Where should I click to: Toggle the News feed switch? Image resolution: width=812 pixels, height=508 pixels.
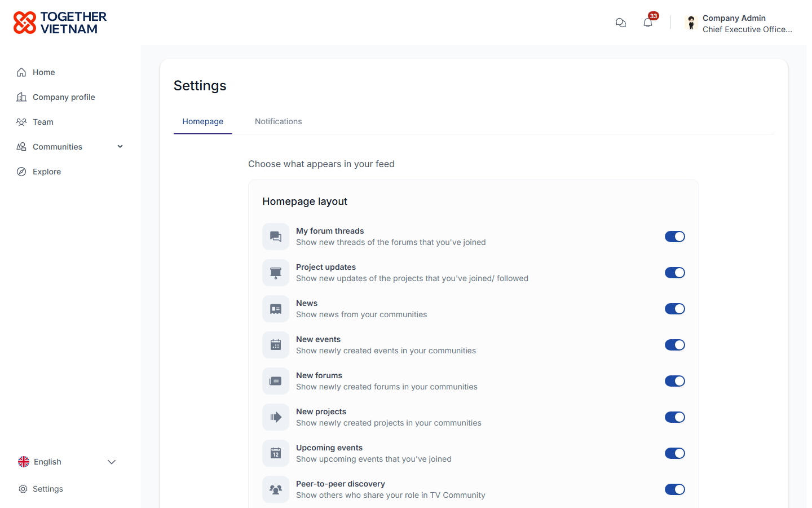675,309
